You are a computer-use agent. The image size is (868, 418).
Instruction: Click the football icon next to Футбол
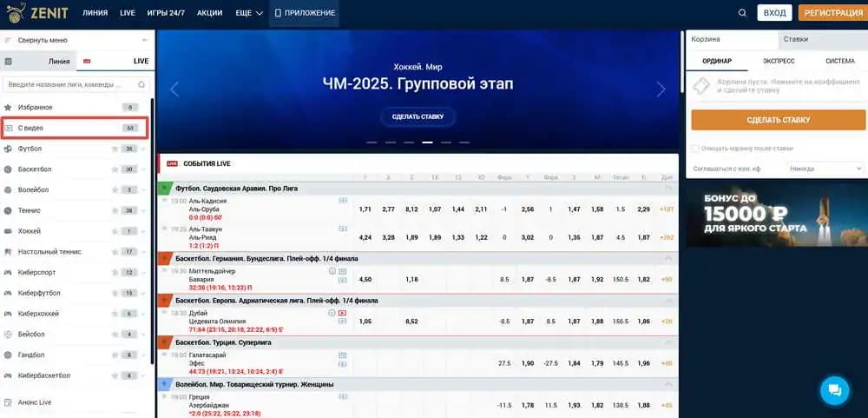pos(8,149)
